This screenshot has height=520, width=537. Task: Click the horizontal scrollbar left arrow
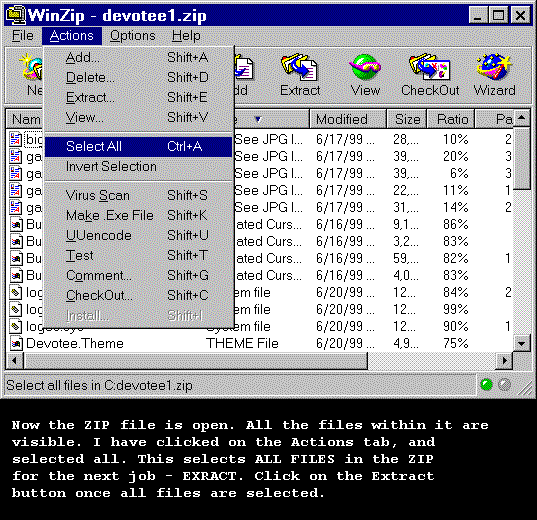14,361
